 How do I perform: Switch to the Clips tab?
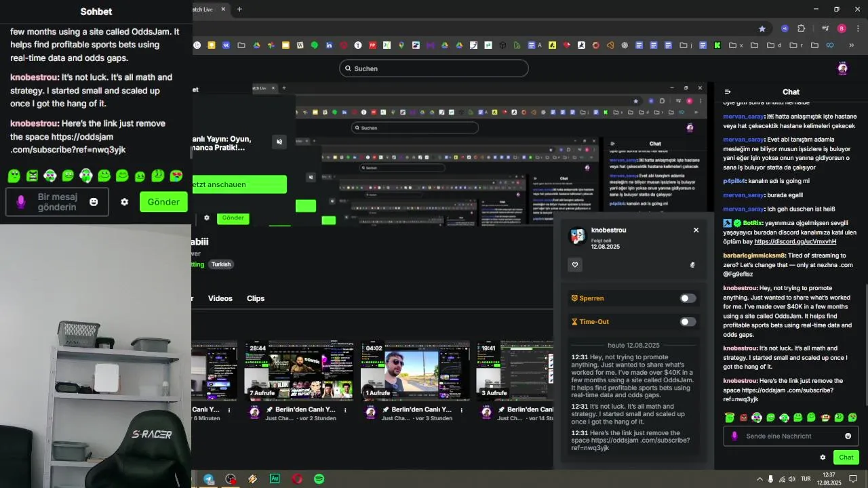click(x=256, y=298)
